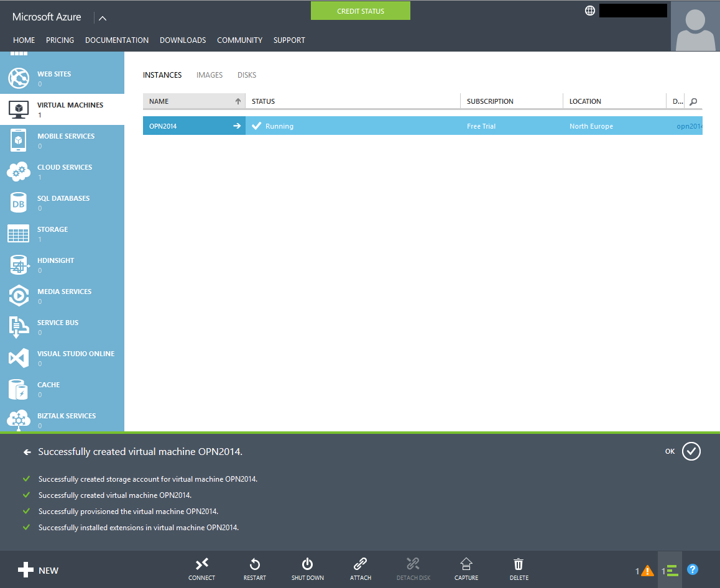Open the Community menu item
This screenshot has width=720, height=588.
coord(240,40)
